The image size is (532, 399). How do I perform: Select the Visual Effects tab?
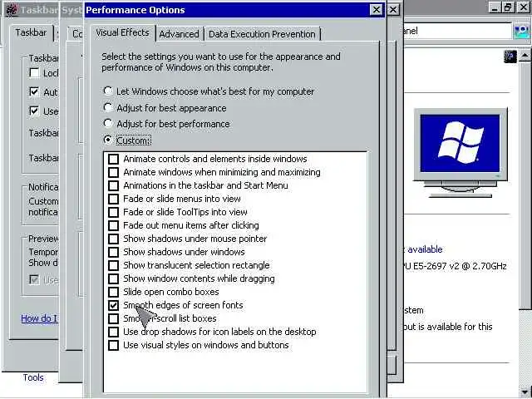[122, 32]
